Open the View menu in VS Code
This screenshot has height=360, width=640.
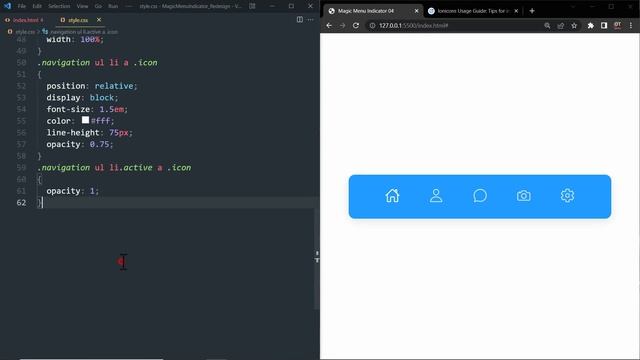click(82, 6)
